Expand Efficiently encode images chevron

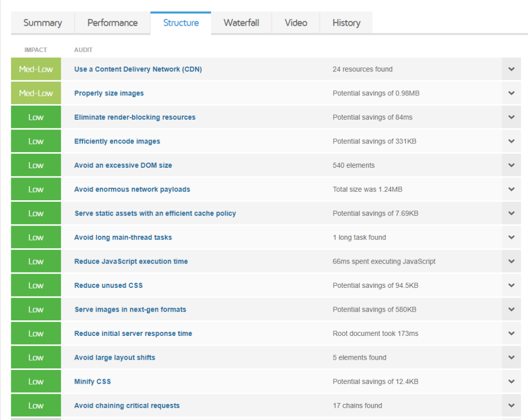point(511,141)
